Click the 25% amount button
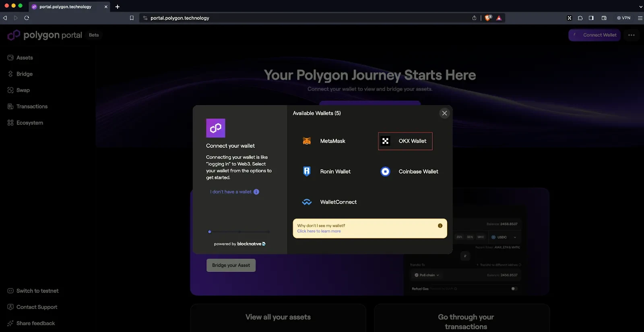 pos(459,237)
